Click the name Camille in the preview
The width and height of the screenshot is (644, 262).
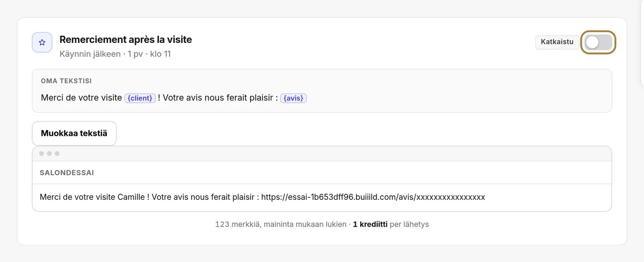click(x=131, y=197)
